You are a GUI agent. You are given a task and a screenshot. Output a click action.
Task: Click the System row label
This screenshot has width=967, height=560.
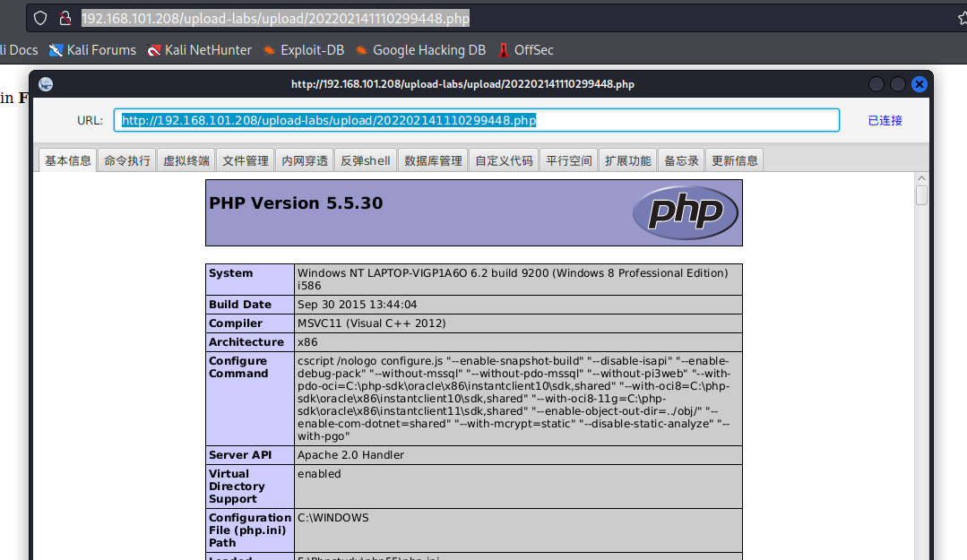click(x=230, y=273)
